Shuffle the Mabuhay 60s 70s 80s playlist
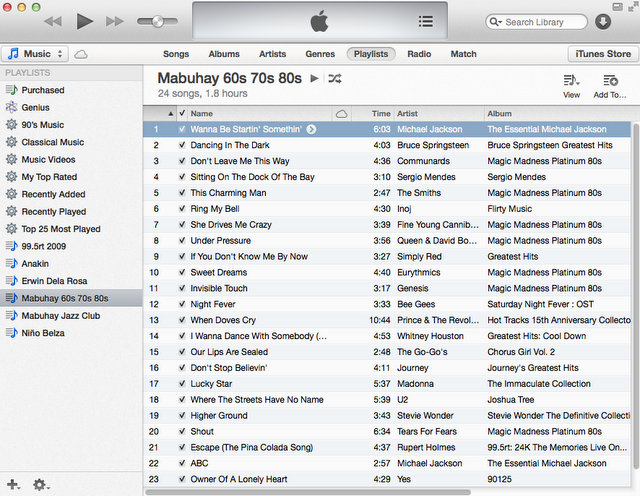The image size is (640, 496). pyautogui.click(x=335, y=78)
